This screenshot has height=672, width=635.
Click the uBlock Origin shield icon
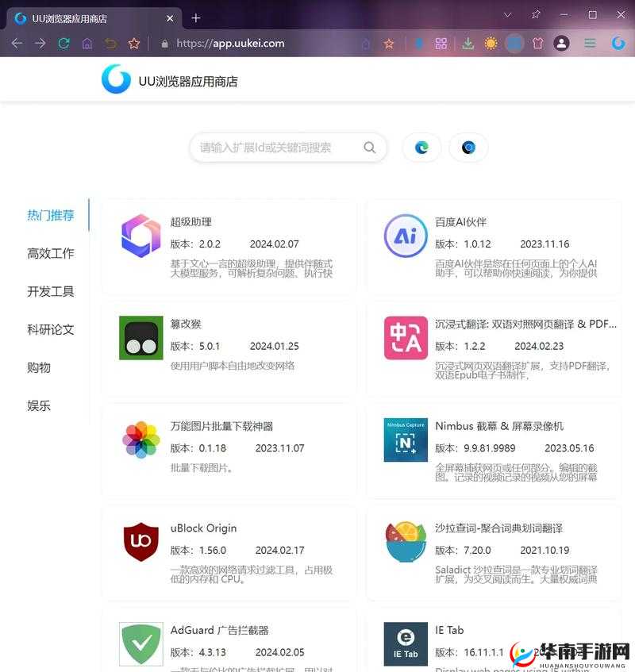tap(140, 541)
